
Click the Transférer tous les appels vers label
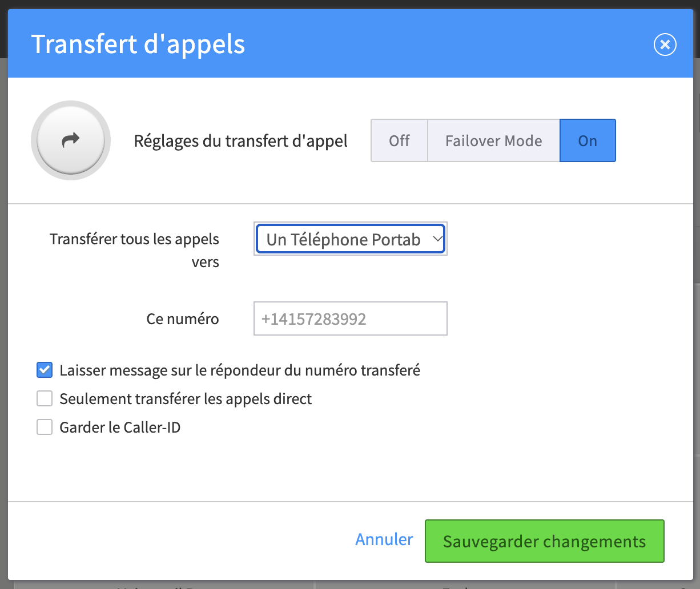tap(135, 251)
